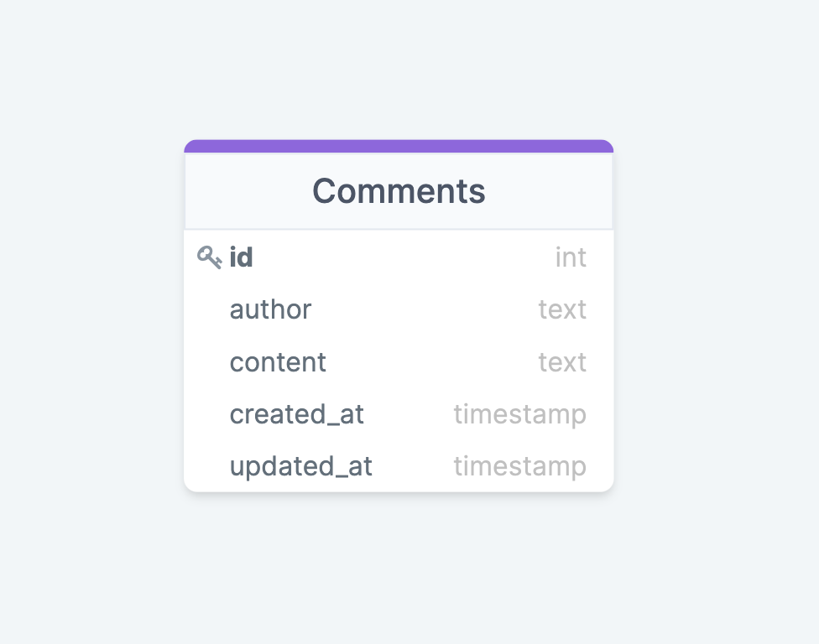Select the content field name
Viewport: 819px width, 644px height.
pyautogui.click(x=278, y=362)
